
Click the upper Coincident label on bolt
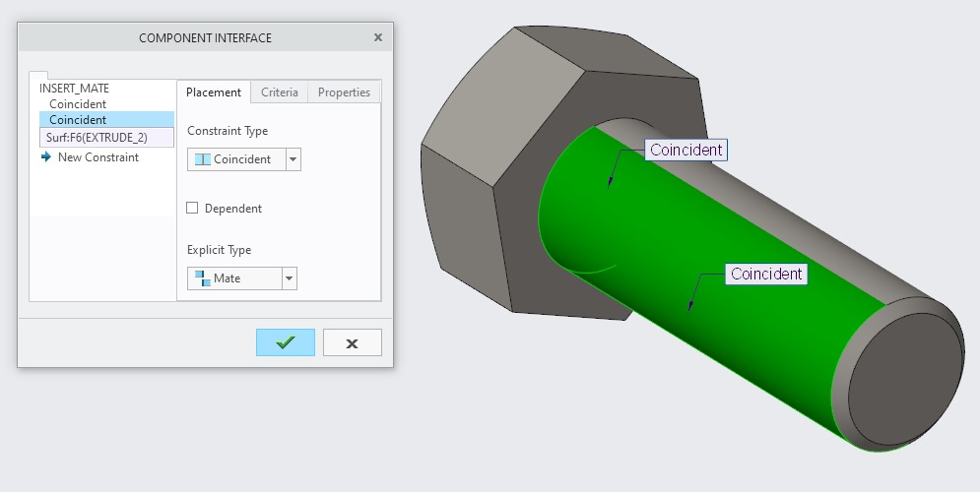[x=686, y=150]
